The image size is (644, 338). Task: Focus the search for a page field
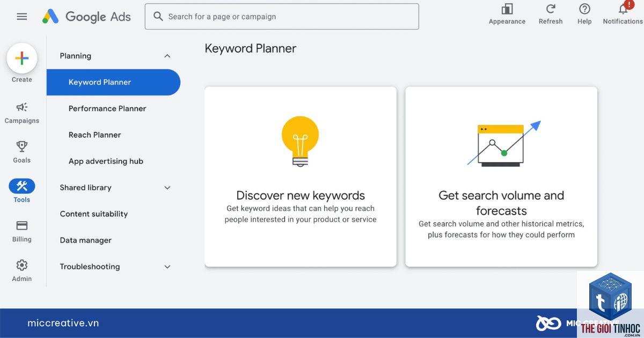pos(282,17)
